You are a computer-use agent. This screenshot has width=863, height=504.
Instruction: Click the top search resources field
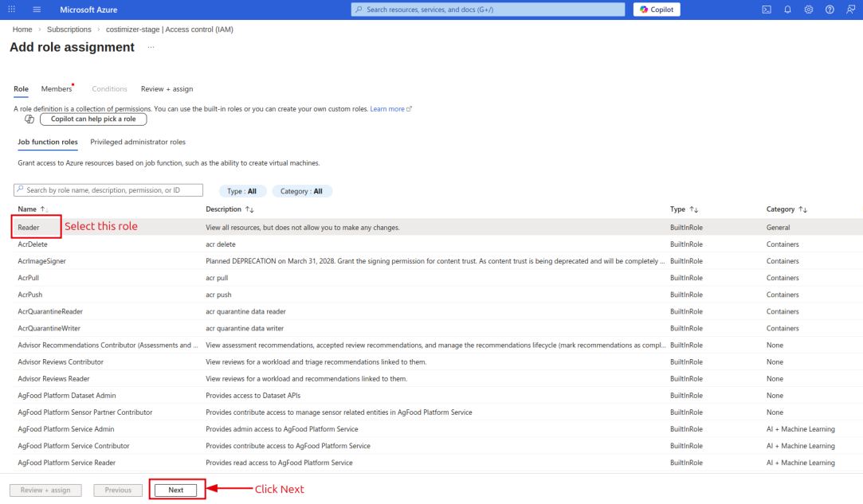488,10
